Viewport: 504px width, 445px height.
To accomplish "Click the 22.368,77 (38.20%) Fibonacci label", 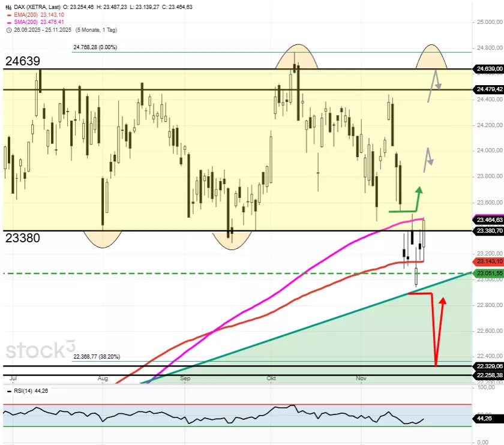I will (97, 357).
